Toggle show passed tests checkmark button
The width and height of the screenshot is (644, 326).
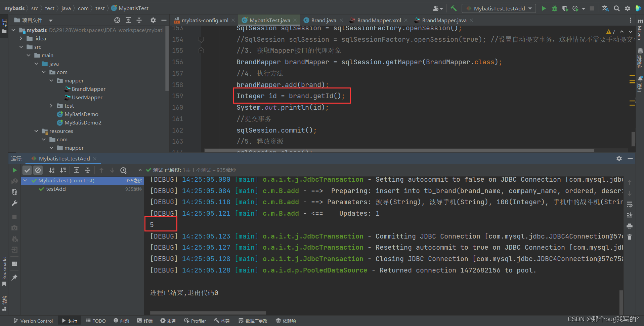pyautogui.click(x=27, y=170)
